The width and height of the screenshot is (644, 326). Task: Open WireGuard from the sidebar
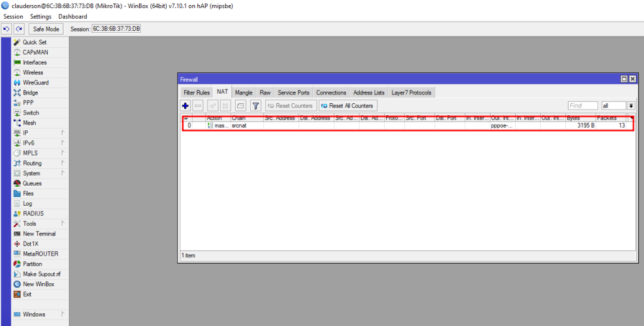click(35, 82)
